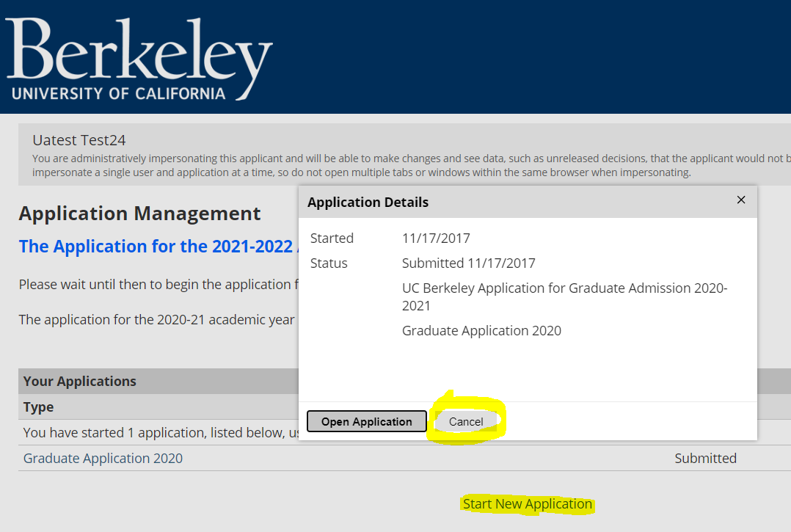The width and height of the screenshot is (791, 532).
Task: Click the 'You have started 1 application' row
Action: 161,433
